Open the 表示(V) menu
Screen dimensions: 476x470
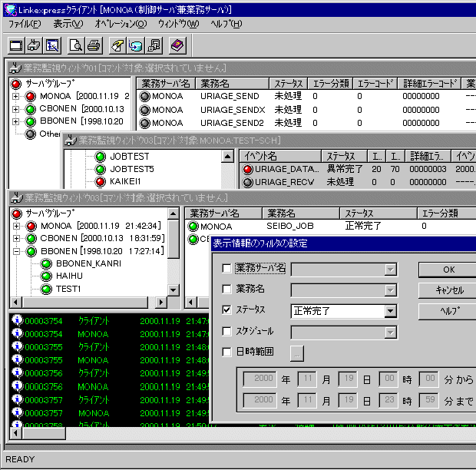click(68, 24)
